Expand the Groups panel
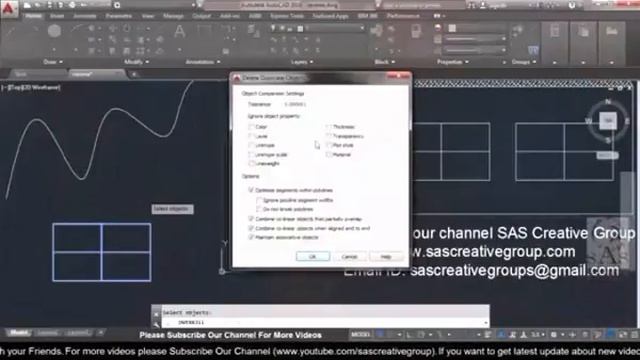Image resolution: width=640 pixels, height=360 pixels. 524,62
